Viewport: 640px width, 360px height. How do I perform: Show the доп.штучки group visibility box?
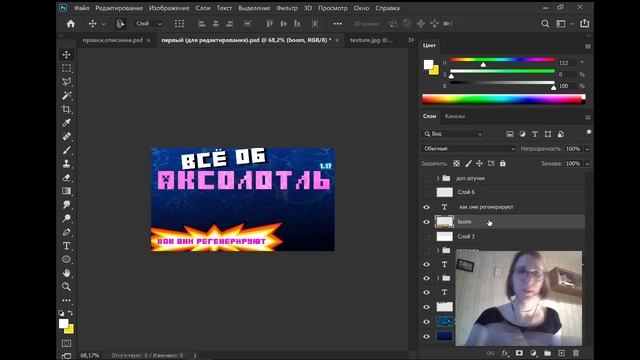(x=427, y=178)
